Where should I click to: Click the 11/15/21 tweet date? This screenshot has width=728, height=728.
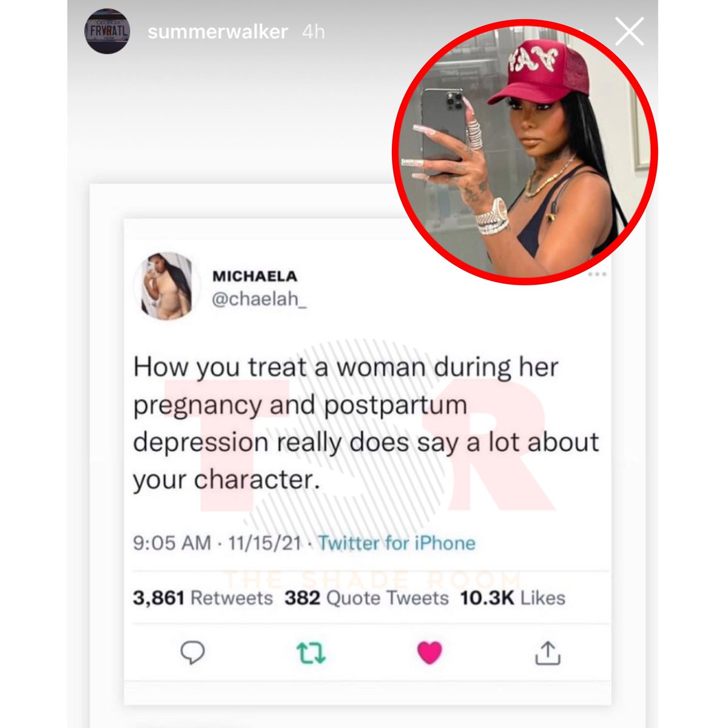(x=265, y=542)
